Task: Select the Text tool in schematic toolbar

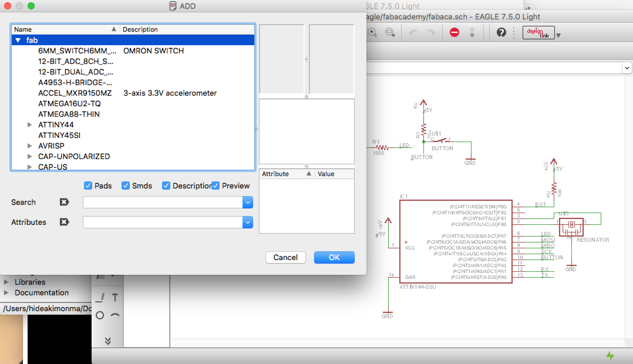Action: [x=115, y=298]
